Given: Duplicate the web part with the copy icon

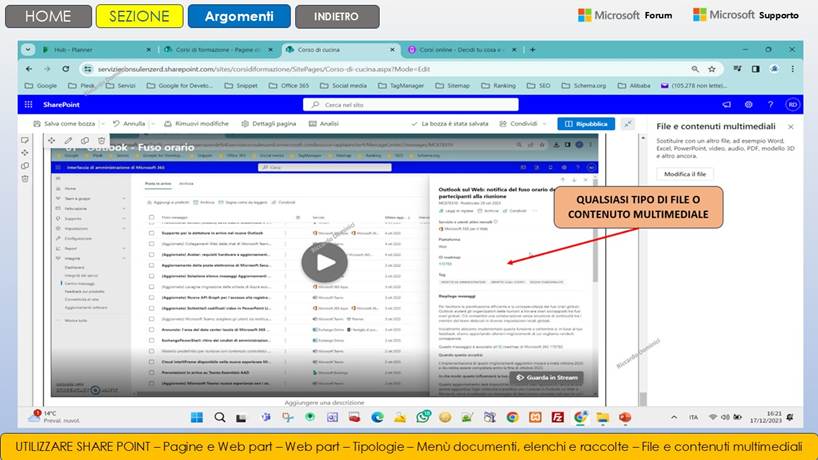Looking at the screenshot, I should pyautogui.click(x=85, y=140).
